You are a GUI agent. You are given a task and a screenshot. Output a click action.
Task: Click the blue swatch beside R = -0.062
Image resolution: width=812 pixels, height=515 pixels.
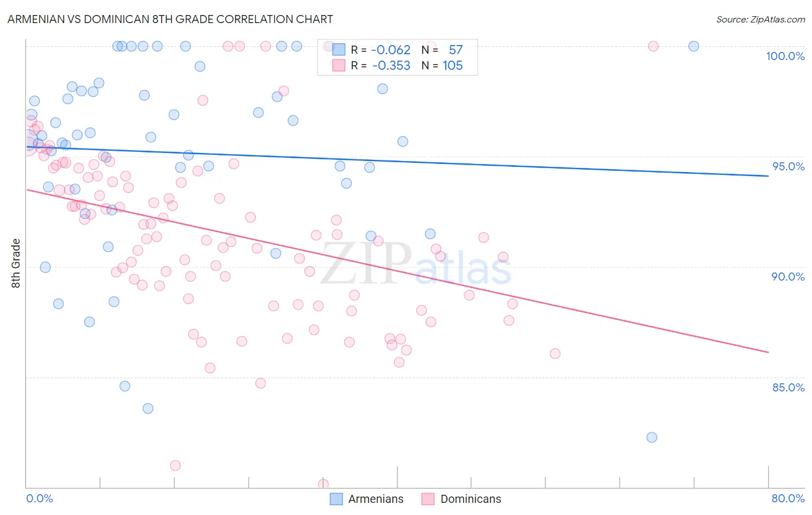coord(338,50)
